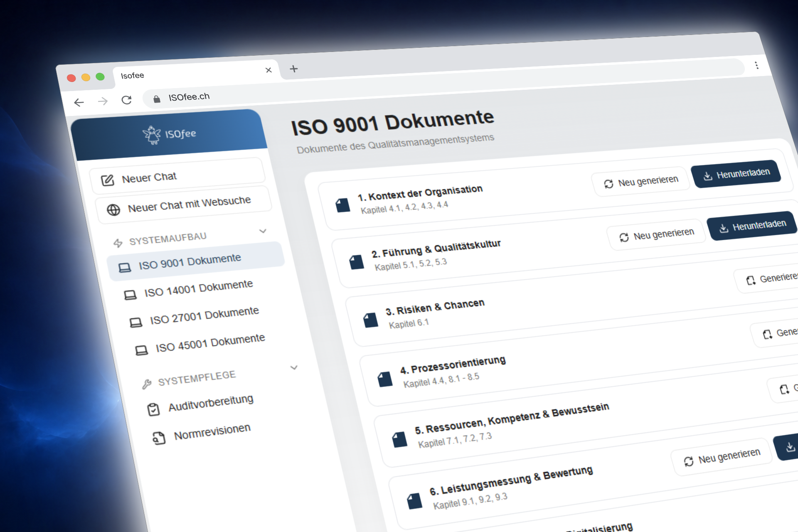Open Auditvorbereitung in sidebar

point(200,404)
